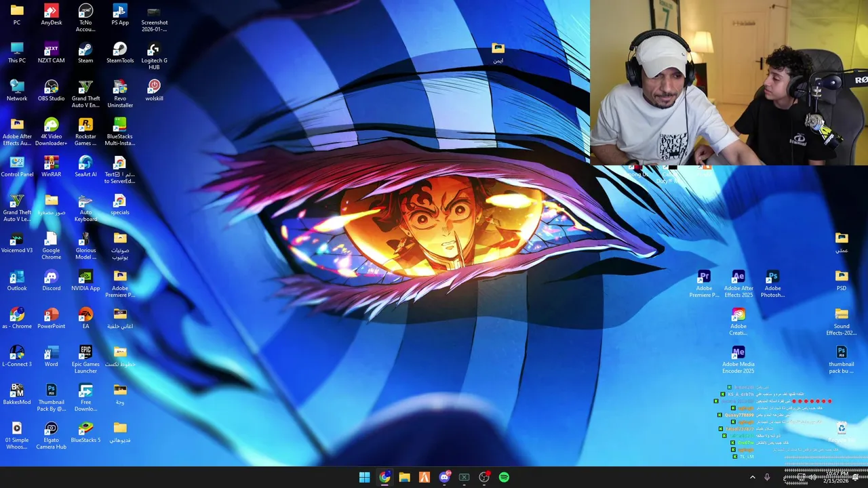868x488 pixels.
Task: Open Google Chrome desktop shortcut
Action: pos(52,245)
